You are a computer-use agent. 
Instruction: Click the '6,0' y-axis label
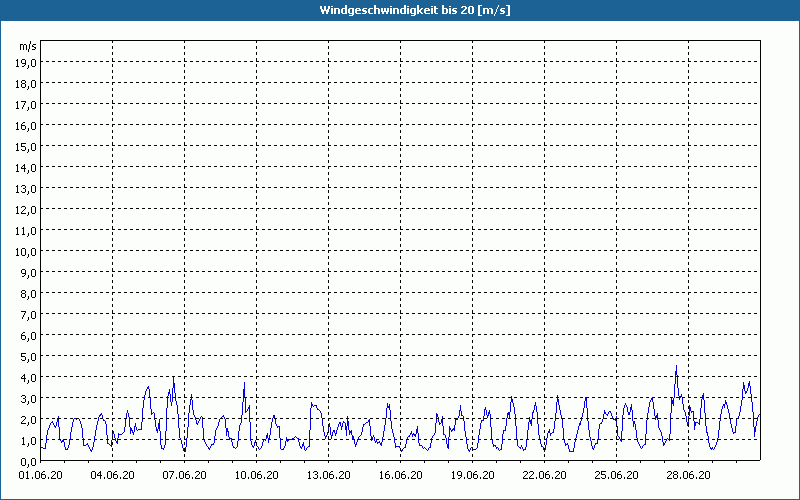pyautogui.click(x=28, y=336)
